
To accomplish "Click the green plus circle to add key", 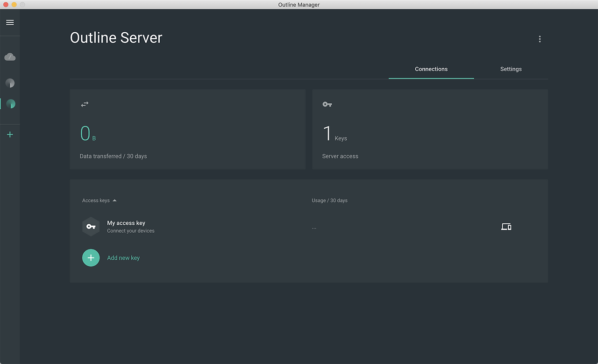I will (x=91, y=257).
